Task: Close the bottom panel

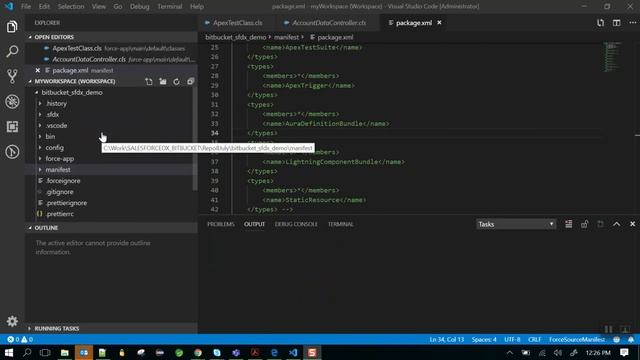Action: (x=632, y=224)
